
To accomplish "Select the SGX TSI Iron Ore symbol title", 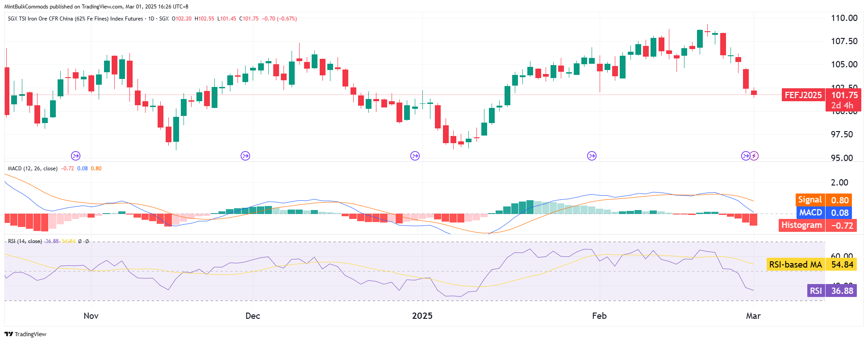I will tap(75, 19).
